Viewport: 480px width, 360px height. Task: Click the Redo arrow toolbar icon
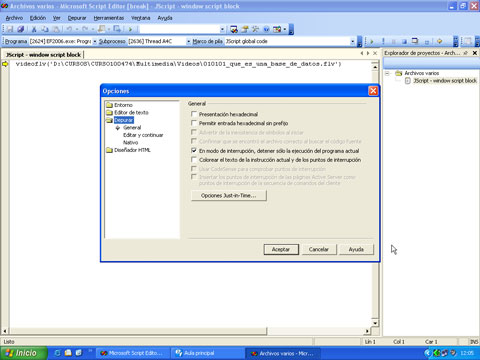click(85, 29)
